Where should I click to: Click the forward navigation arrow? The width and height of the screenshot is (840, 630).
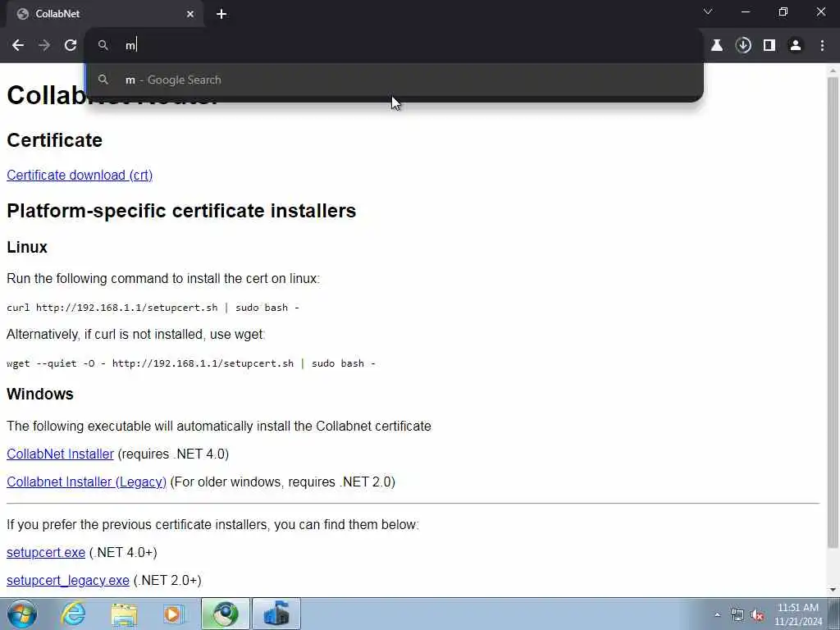(44, 46)
